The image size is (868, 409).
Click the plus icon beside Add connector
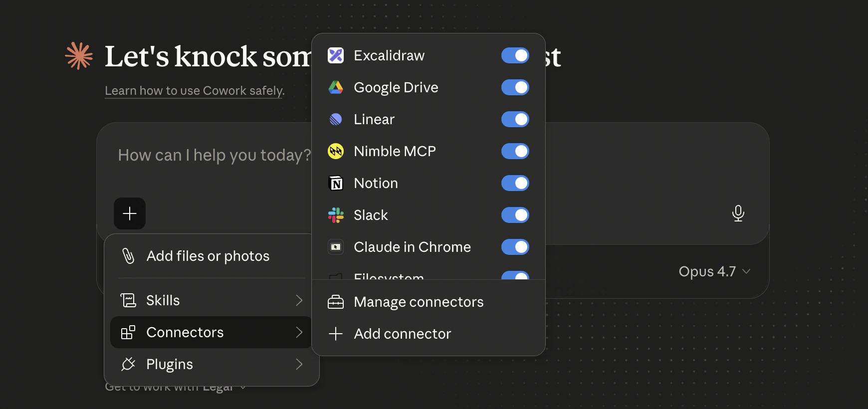point(336,334)
